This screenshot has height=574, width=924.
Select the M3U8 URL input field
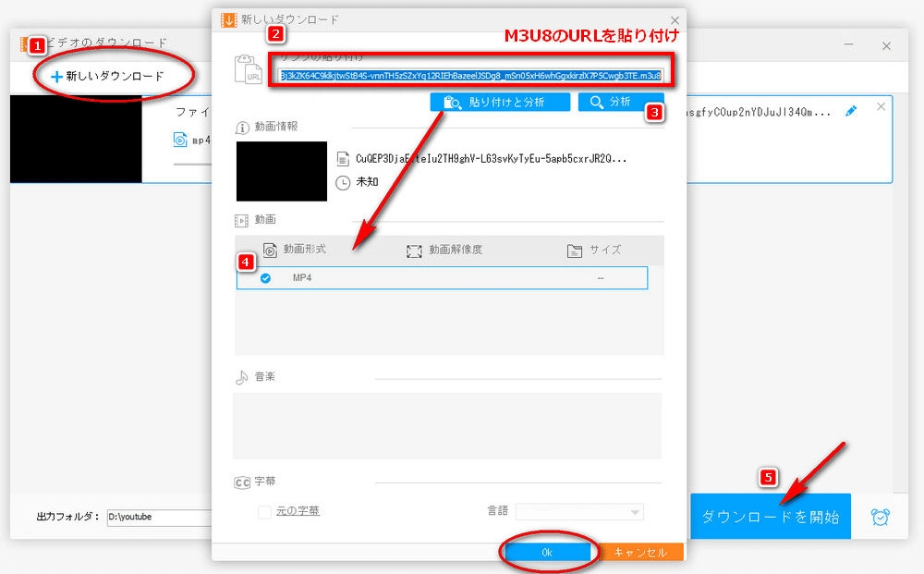click(x=471, y=76)
